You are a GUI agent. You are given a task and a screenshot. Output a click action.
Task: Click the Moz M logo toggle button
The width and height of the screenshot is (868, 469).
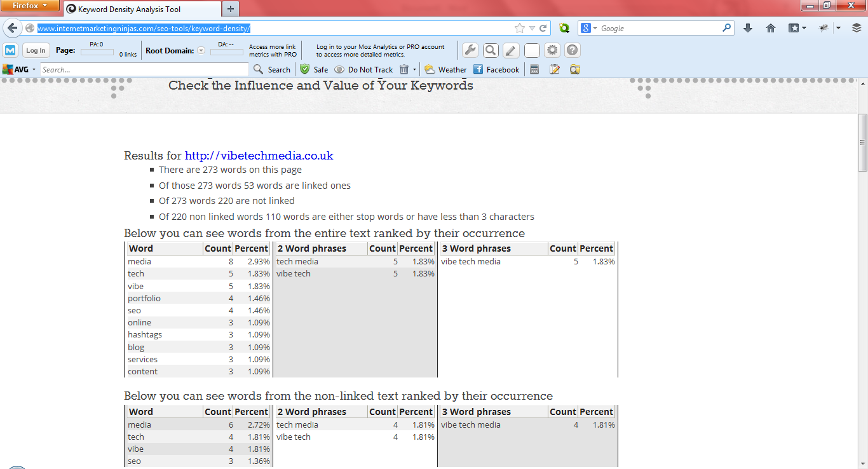pyautogui.click(x=10, y=50)
